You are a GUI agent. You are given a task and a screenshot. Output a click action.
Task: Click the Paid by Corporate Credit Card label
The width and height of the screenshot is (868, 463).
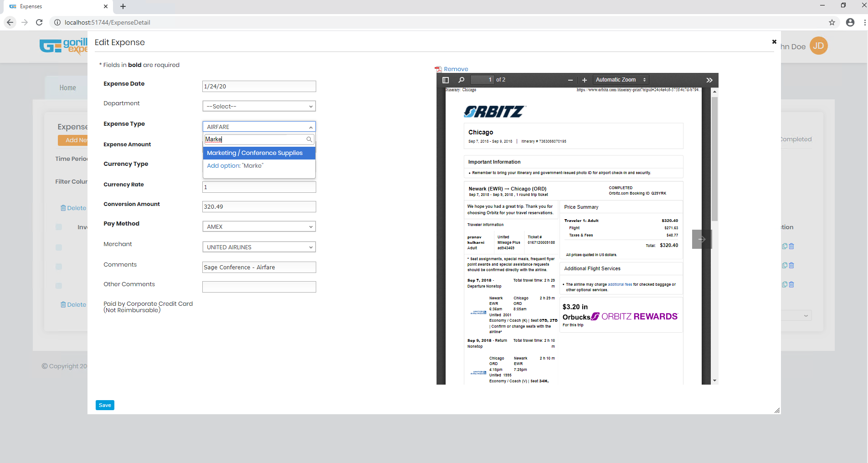pyautogui.click(x=148, y=307)
